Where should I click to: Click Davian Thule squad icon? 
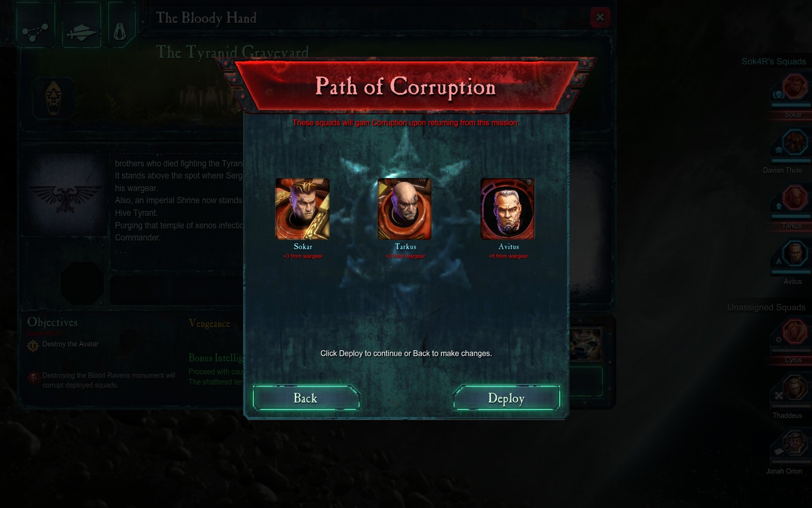(794, 143)
